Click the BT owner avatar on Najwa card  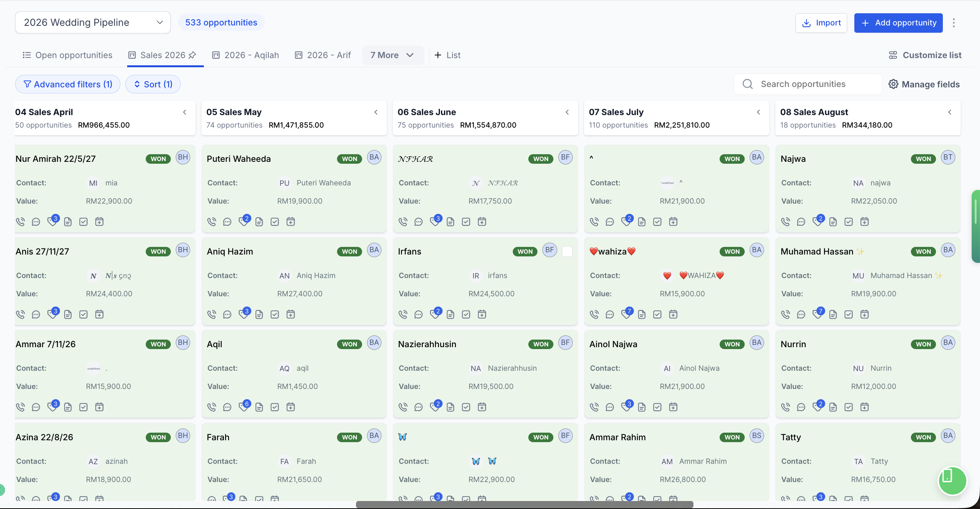(948, 157)
